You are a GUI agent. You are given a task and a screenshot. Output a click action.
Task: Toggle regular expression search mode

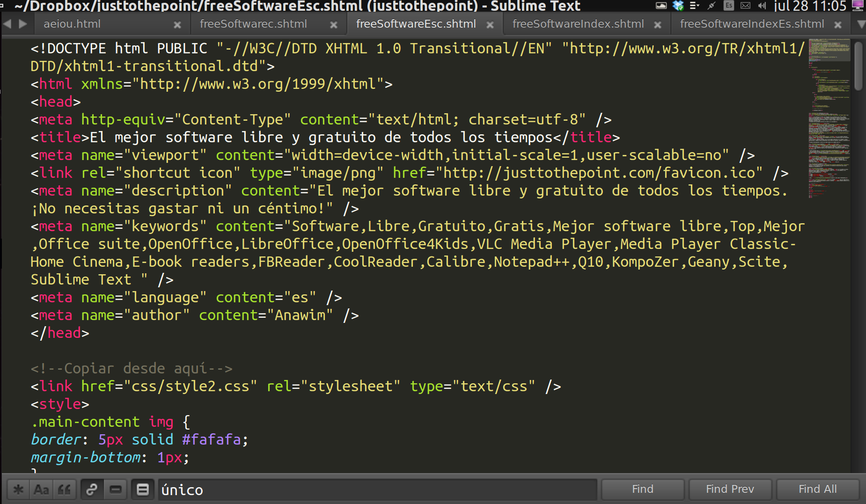pyautogui.click(x=18, y=489)
